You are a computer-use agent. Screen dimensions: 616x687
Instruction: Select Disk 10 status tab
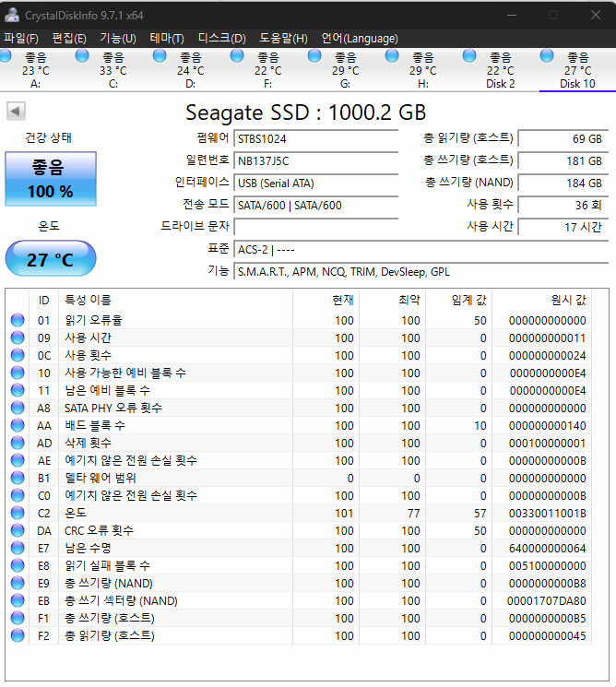point(577,70)
